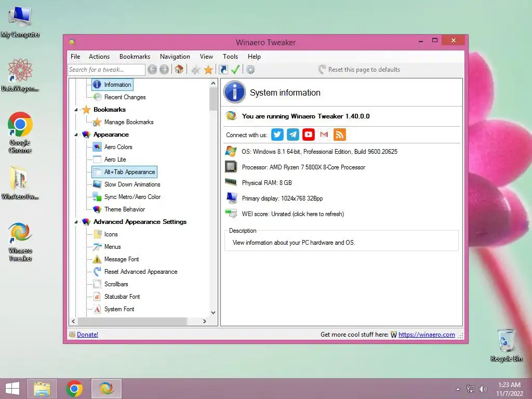Select Manage Bookmarks in the tree

pyautogui.click(x=129, y=122)
